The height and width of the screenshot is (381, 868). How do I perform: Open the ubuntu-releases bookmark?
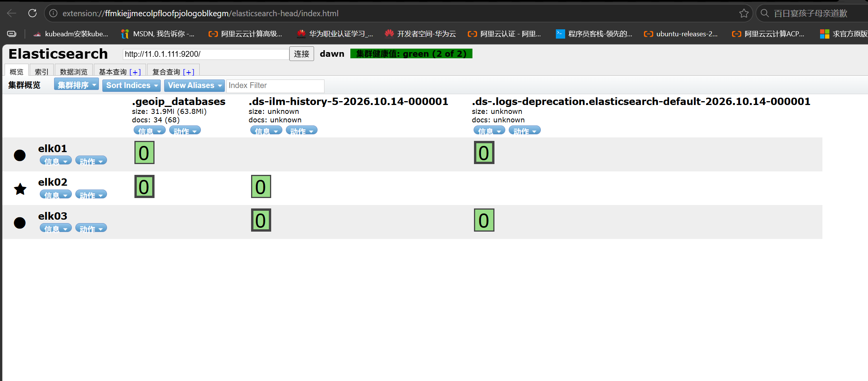pyautogui.click(x=681, y=34)
